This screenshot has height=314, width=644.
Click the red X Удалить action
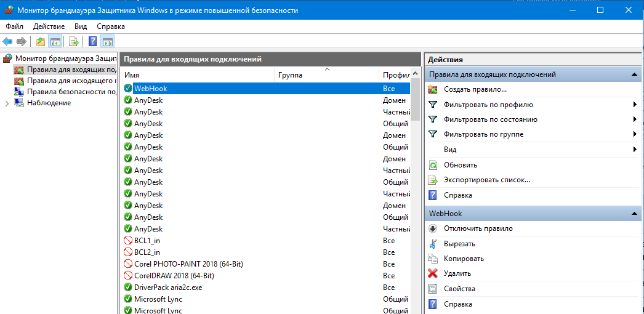pyautogui.click(x=457, y=273)
